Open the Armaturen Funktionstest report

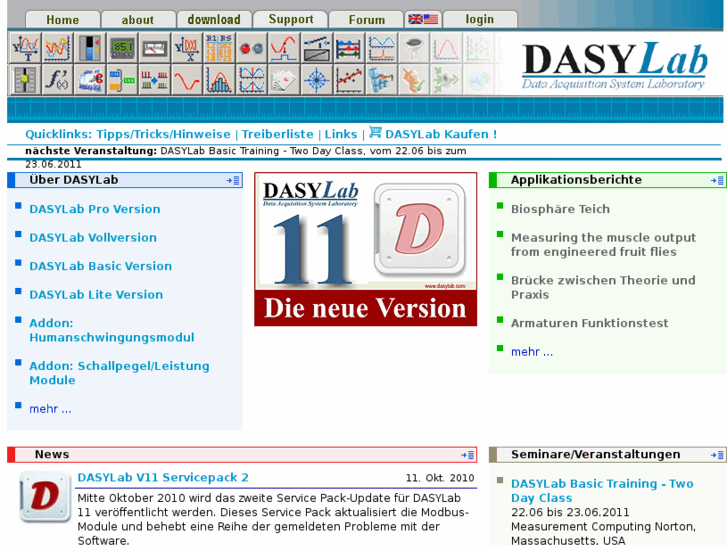(x=589, y=323)
